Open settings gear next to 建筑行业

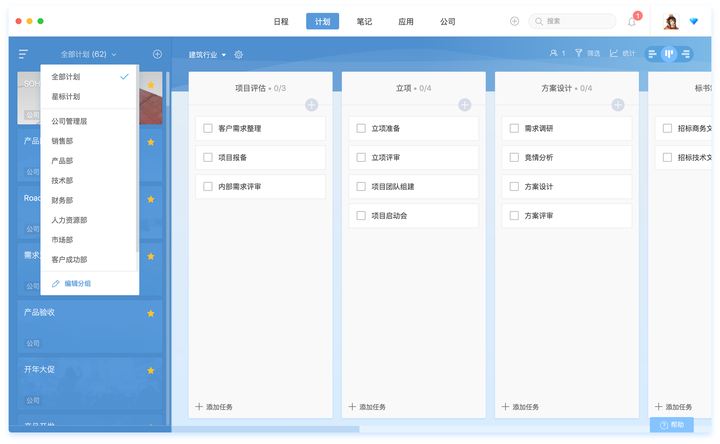pyautogui.click(x=238, y=55)
